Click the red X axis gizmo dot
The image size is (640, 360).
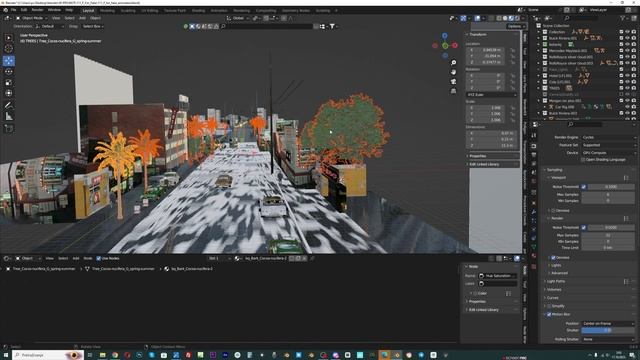coord(455,45)
